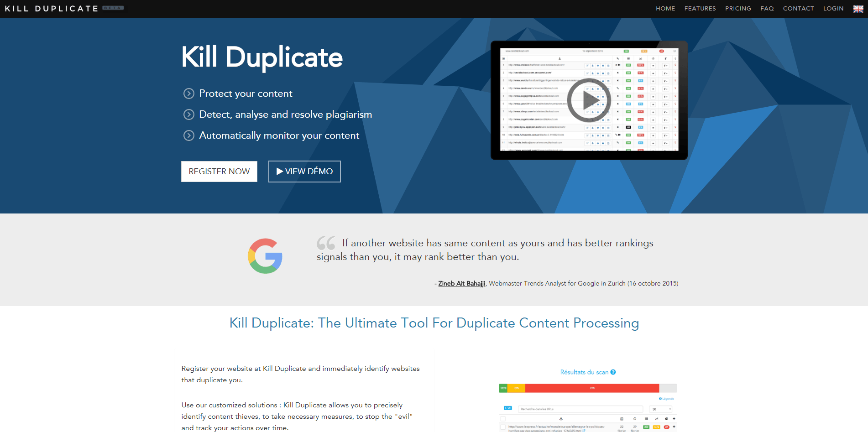The width and height of the screenshot is (868, 432).
Task: Click the arrow icon beside Detect, analyse plagiarism
Action: (189, 115)
